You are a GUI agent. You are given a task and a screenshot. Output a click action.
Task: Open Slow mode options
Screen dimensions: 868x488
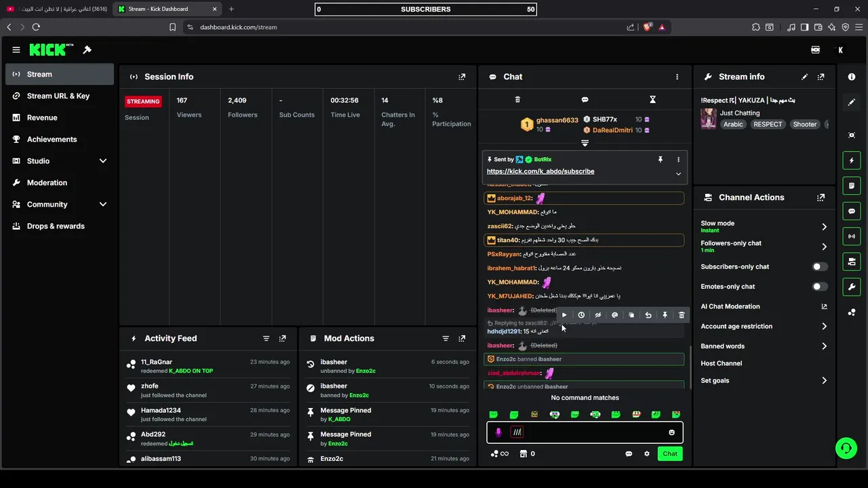(x=764, y=226)
